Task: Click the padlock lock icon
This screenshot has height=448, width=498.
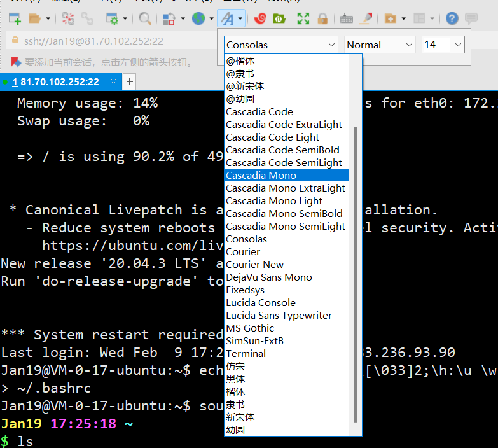Action: [x=322, y=18]
